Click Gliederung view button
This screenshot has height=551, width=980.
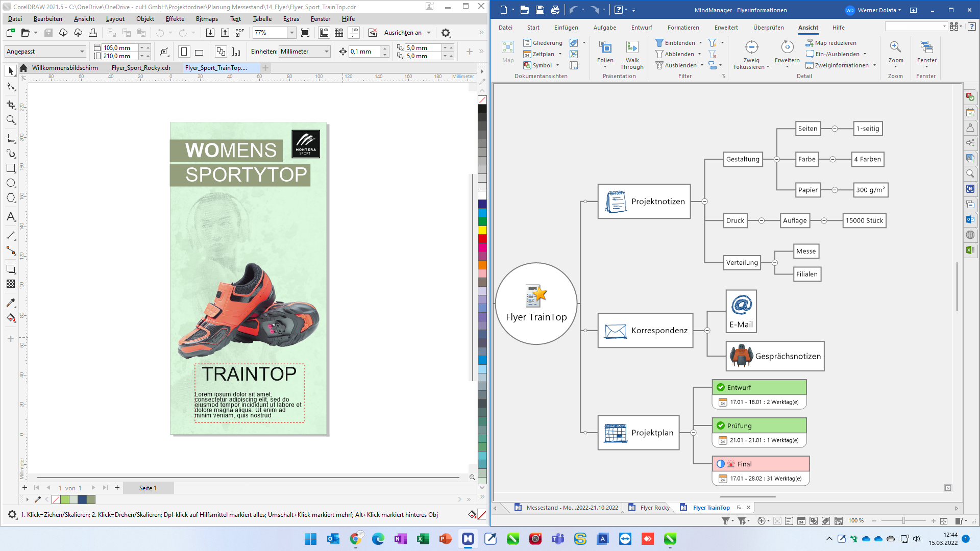pos(543,43)
